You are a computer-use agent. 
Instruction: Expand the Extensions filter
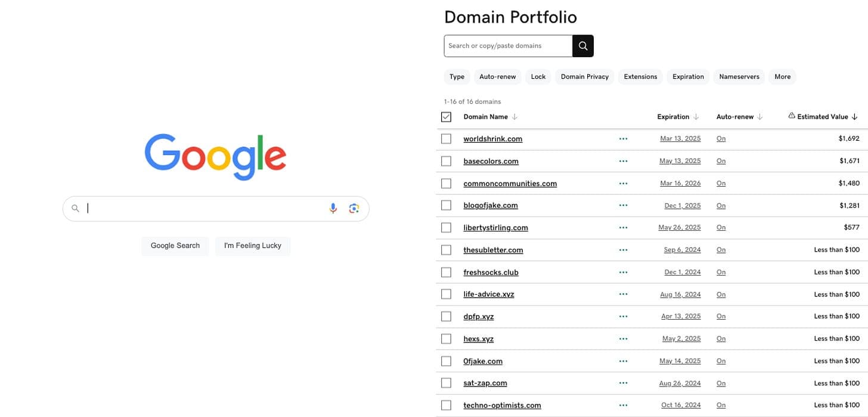[640, 76]
